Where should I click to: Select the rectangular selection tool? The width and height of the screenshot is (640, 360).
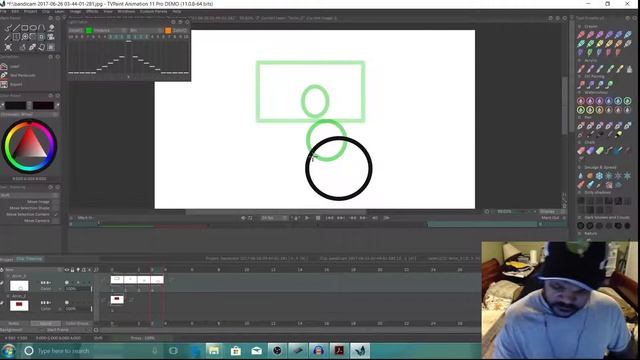click(x=16, y=37)
